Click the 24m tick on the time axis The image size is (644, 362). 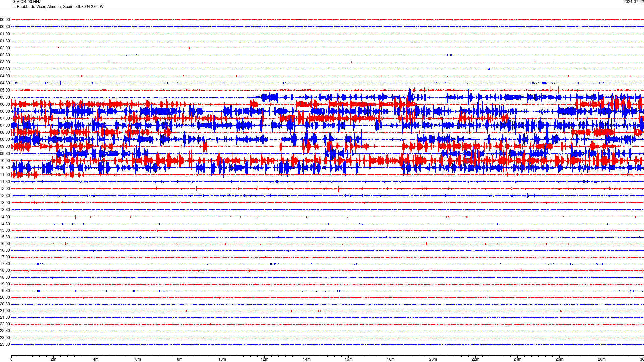pyautogui.click(x=517, y=359)
